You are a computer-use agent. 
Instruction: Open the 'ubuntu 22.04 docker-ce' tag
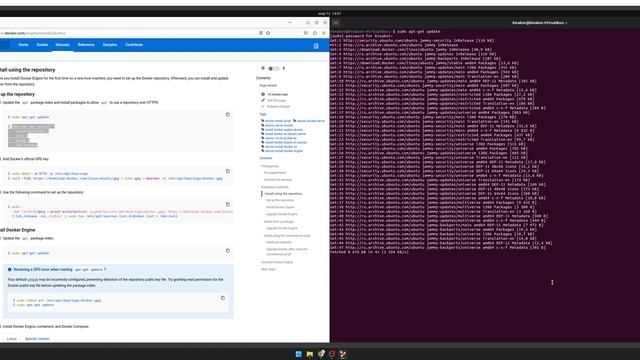pyautogui.click(x=281, y=138)
